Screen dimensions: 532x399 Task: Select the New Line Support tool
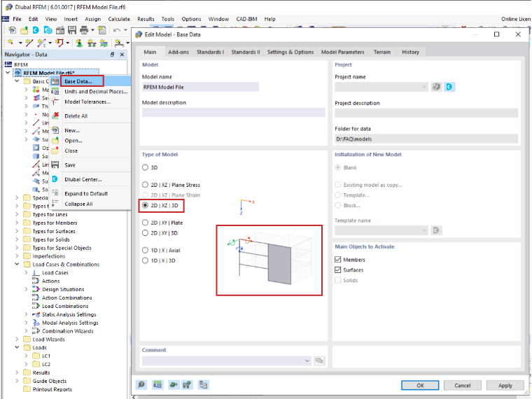92,43
